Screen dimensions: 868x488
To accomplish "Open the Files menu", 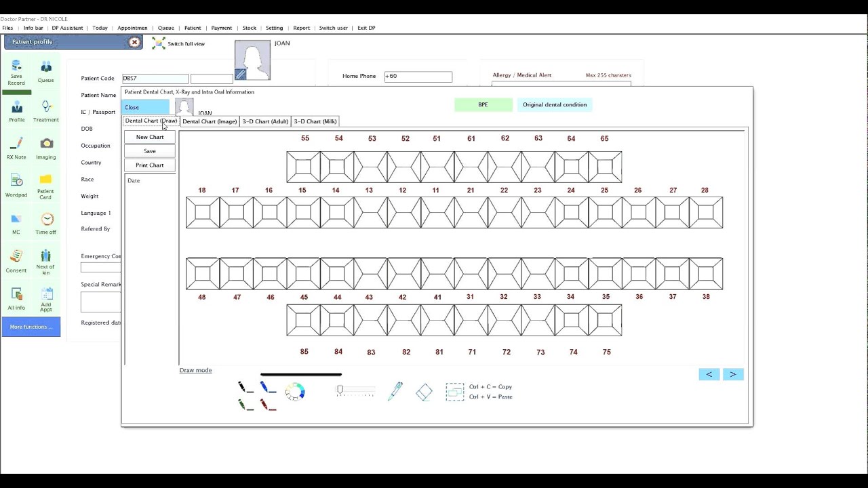I will tap(7, 28).
